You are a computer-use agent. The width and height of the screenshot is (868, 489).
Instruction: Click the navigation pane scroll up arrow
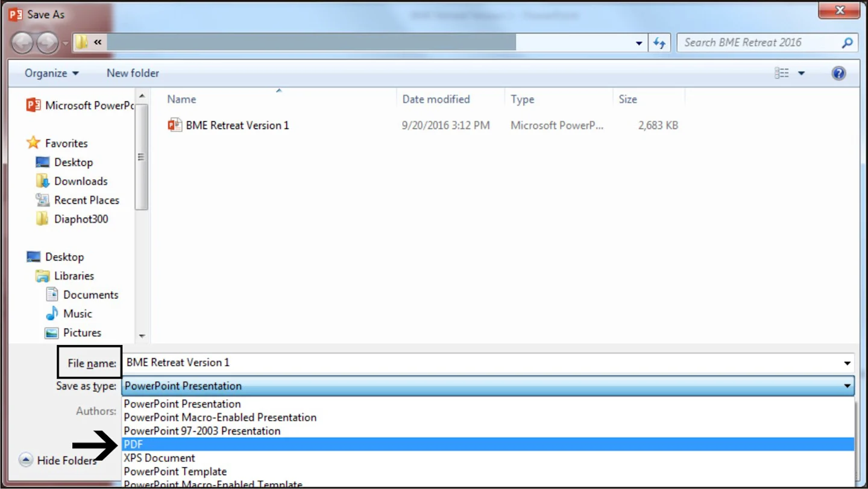pos(142,96)
